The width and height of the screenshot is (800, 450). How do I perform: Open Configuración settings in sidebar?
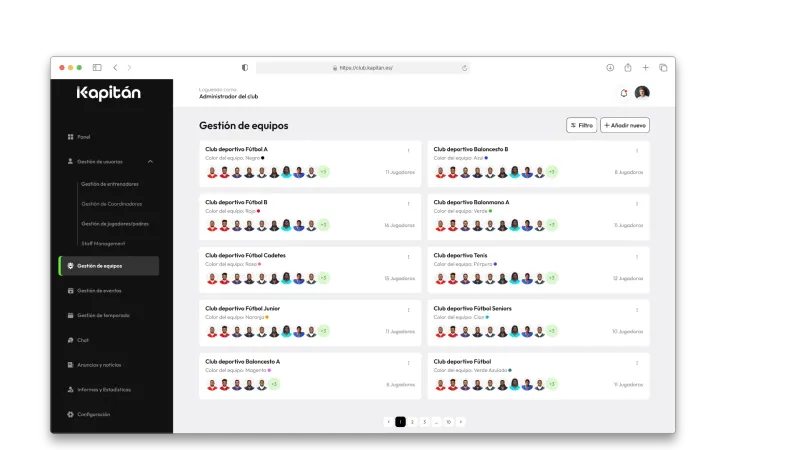tap(89, 414)
